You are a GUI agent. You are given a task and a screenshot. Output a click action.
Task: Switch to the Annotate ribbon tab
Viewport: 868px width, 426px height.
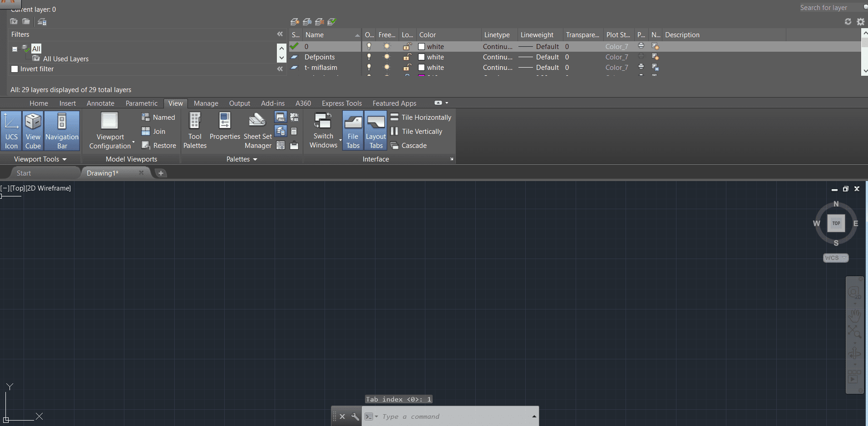[100, 103]
